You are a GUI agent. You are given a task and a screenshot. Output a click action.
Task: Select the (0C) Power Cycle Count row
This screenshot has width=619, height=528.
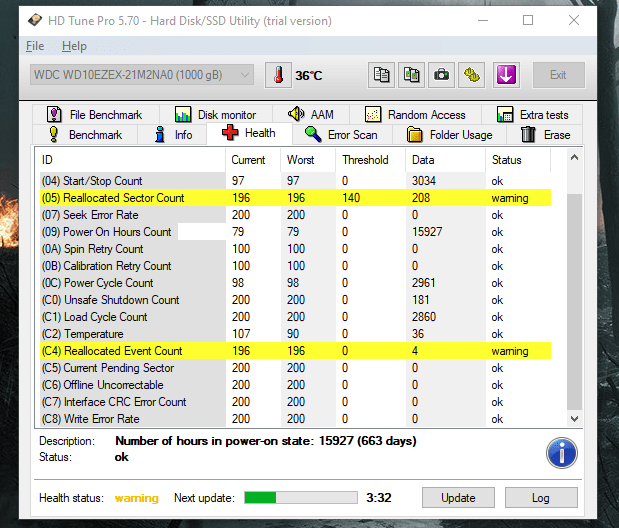295,283
